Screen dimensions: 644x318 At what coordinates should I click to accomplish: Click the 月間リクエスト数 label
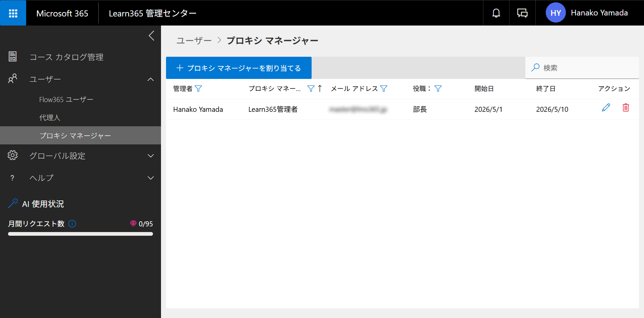tap(36, 224)
